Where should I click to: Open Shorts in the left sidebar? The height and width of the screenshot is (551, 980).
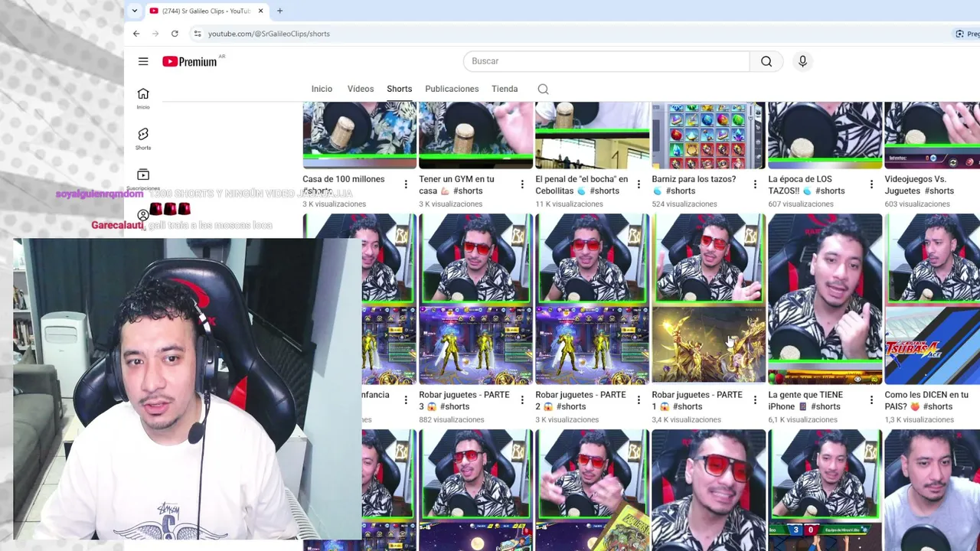143,139
